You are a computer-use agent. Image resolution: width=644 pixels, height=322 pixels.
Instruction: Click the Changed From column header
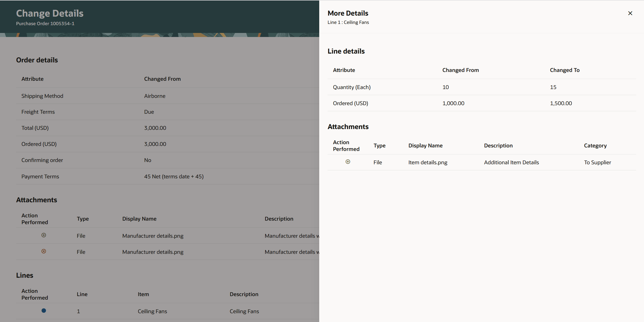point(460,70)
